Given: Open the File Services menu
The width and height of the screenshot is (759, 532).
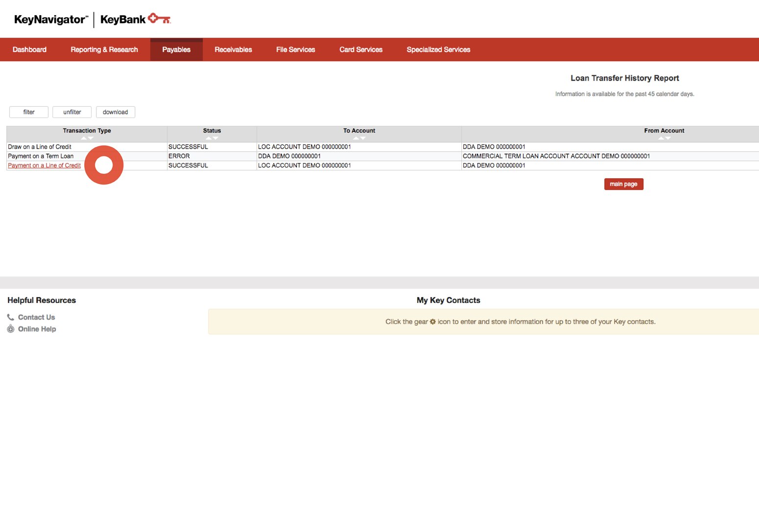Looking at the screenshot, I should [295, 49].
